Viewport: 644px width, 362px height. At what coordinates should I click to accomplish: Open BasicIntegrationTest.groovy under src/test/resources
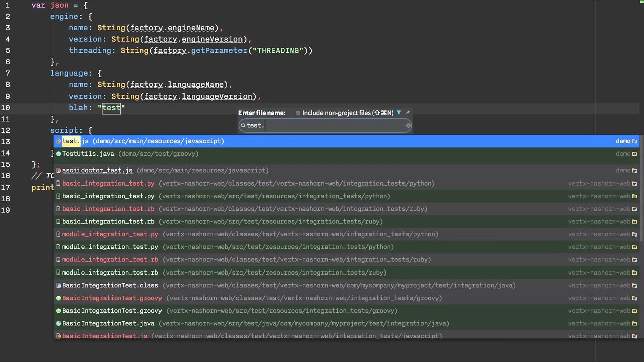(x=347, y=311)
